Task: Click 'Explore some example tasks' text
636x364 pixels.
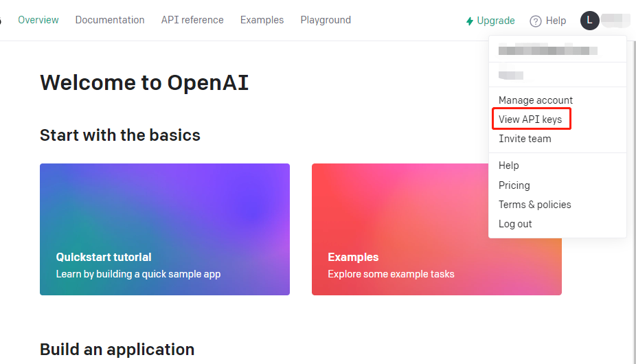Action: (x=391, y=274)
